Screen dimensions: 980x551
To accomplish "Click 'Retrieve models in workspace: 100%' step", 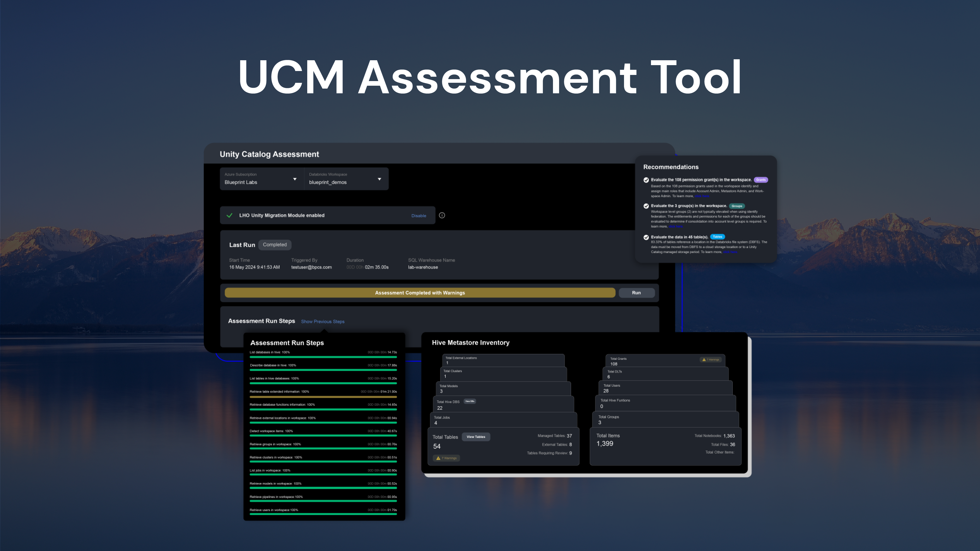I will click(275, 484).
